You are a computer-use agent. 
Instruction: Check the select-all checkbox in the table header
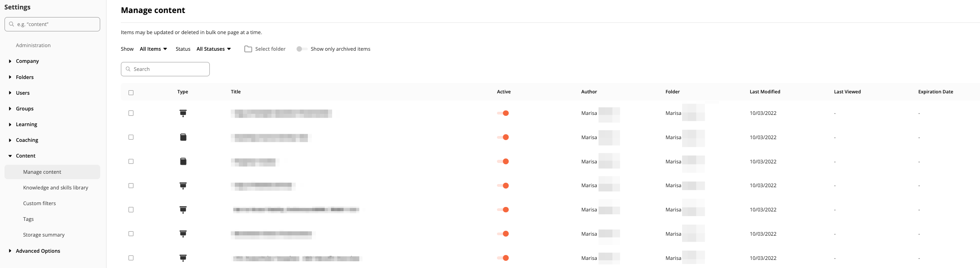coord(131,93)
